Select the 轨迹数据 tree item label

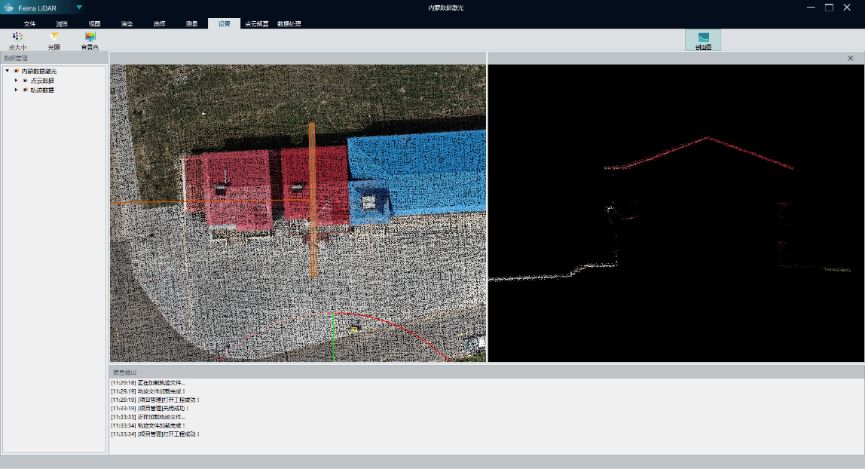[42, 90]
